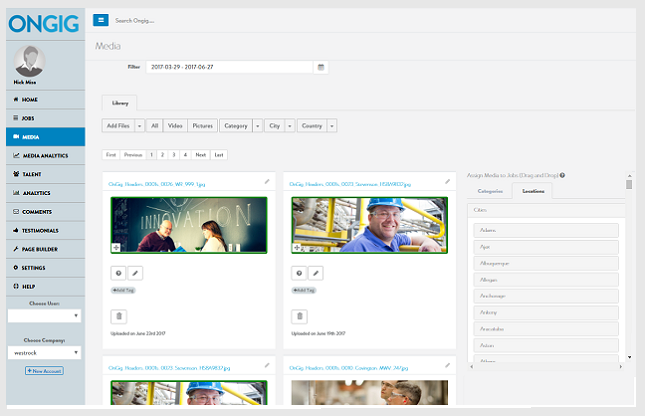Open Help in the sidebar
Image resolution: width=645 pixels, height=416 pixels.
(45, 286)
